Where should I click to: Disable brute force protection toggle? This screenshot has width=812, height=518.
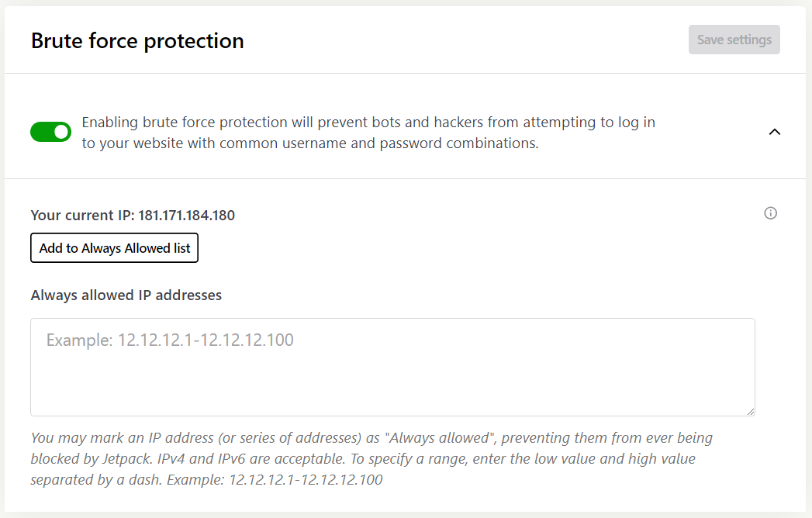tap(50, 132)
